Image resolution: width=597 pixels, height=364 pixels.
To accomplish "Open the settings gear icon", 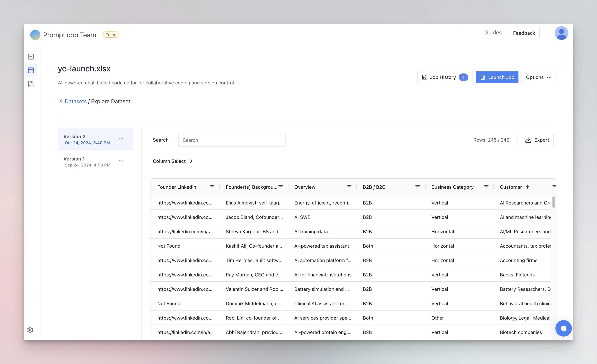I will pyautogui.click(x=30, y=330).
